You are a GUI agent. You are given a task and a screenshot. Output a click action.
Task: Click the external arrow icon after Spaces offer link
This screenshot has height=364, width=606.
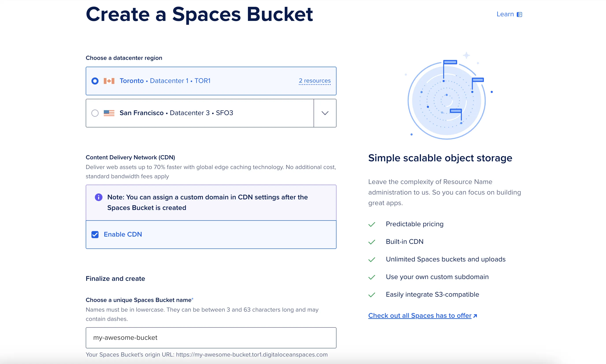(x=475, y=316)
